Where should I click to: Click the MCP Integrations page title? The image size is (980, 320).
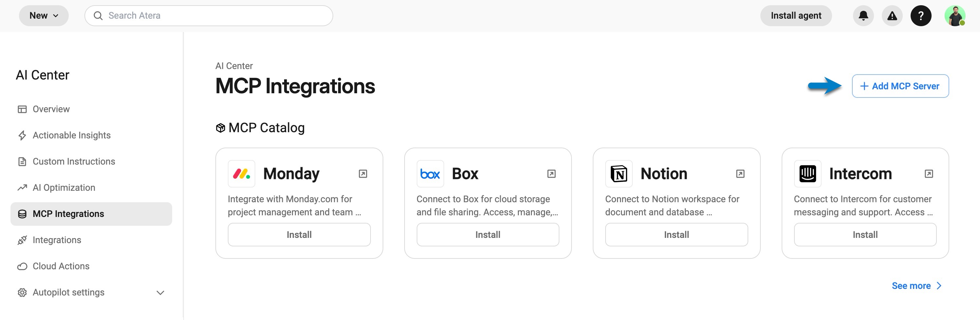click(295, 86)
